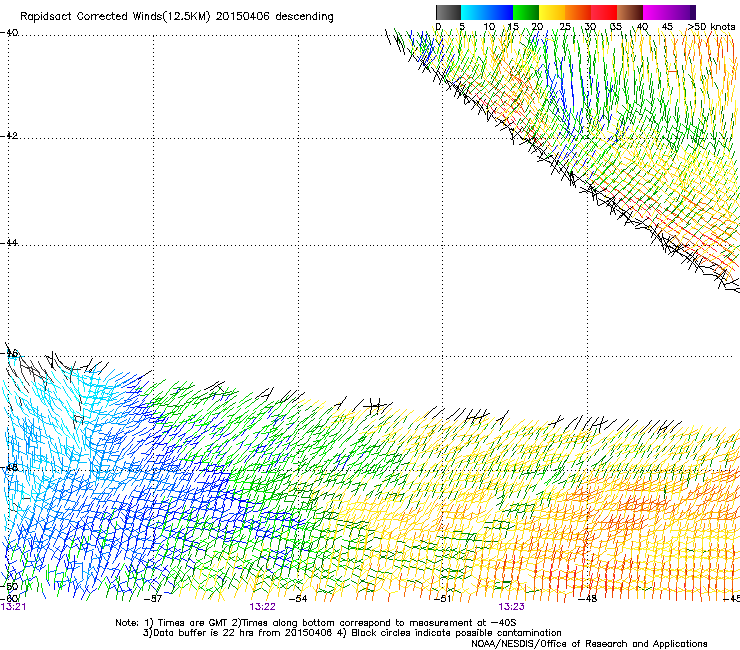Click the 13:23 time marker
The image size is (740, 650).
[x=512, y=607]
